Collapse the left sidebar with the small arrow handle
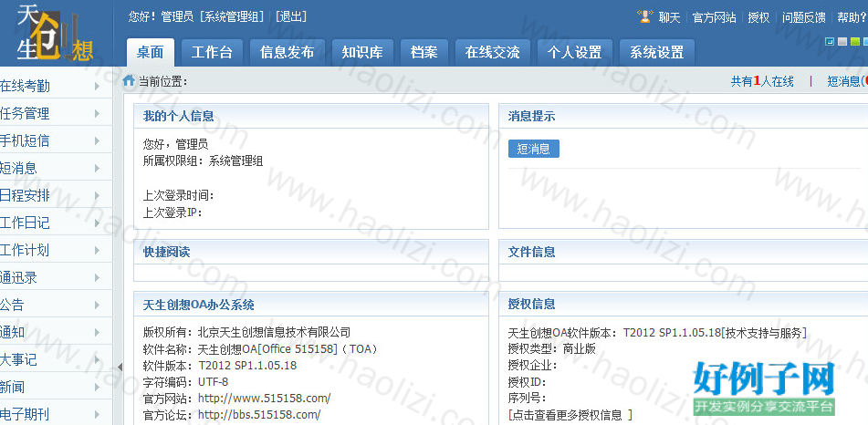The image size is (868, 425). click(x=120, y=367)
